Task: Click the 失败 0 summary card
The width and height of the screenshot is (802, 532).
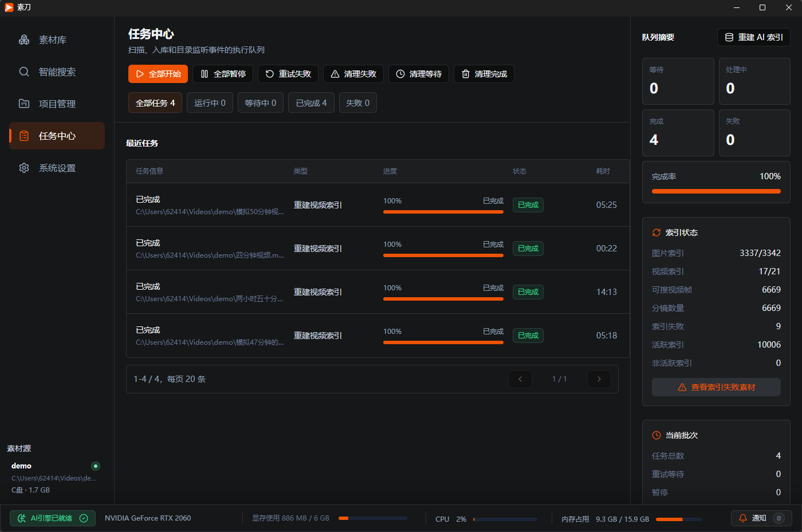Action: click(x=754, y=133)
